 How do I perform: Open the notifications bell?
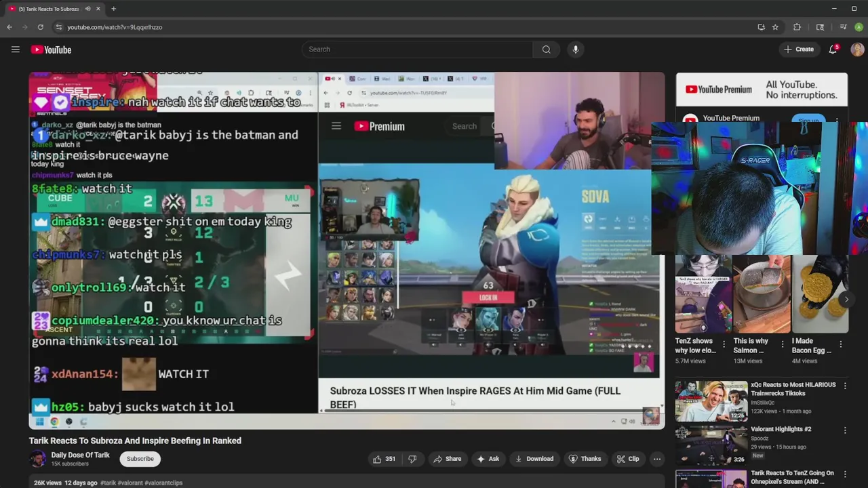[833, 49]
